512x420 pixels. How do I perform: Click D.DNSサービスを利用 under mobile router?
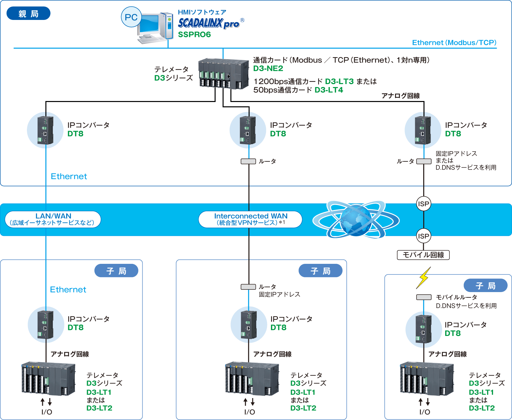tap(466, 306)
